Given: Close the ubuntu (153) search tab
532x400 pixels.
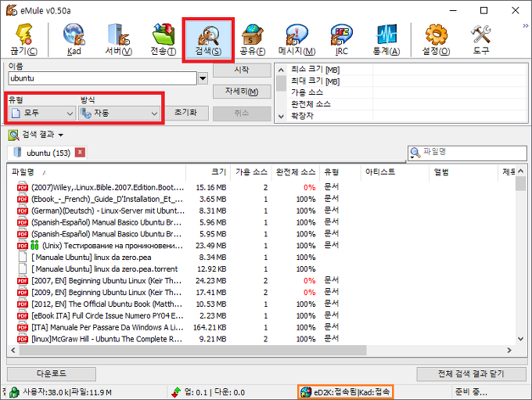Looking at the screenshot, I should point(80,153).
